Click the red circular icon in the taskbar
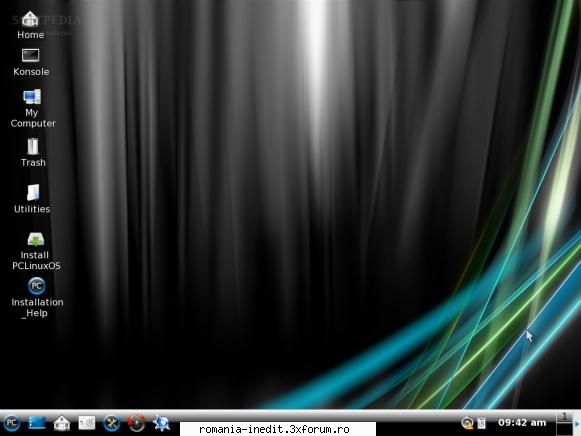581x436 pixels. [136, 423]
